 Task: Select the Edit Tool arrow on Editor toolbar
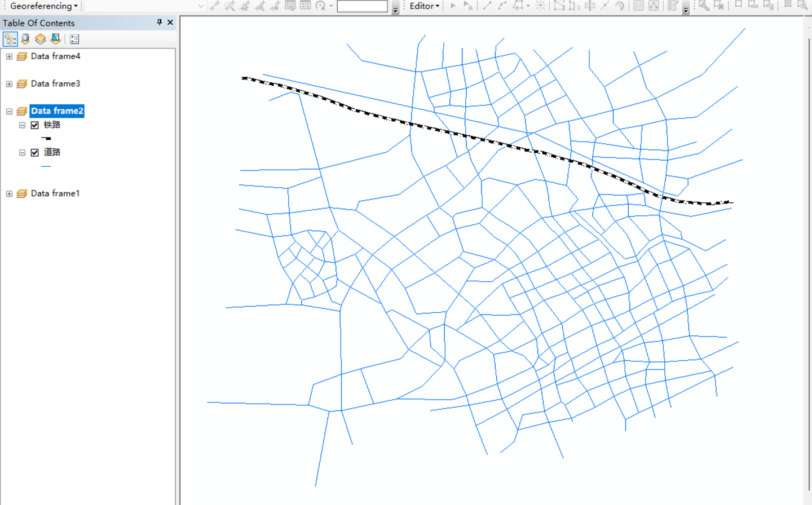[x=454, y=6]
